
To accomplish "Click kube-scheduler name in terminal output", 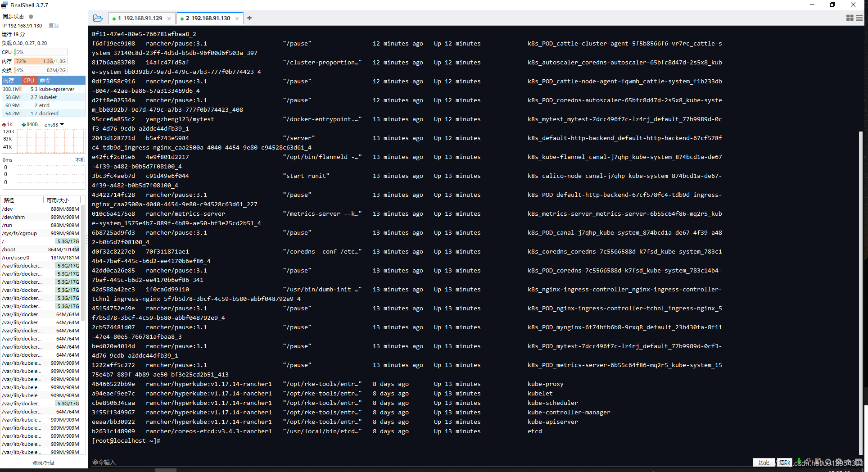I will pyautogui.click(x=553, y=403).
